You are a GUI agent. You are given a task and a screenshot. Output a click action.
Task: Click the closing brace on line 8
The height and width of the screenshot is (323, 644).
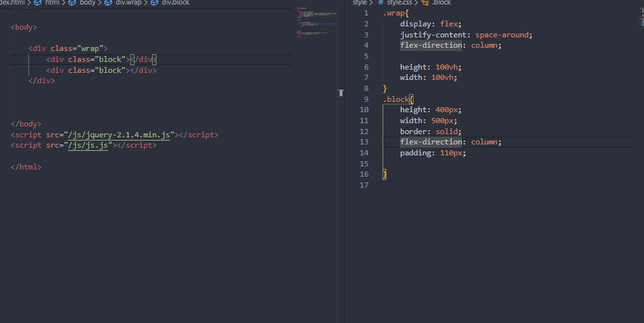tap(385, 88)
